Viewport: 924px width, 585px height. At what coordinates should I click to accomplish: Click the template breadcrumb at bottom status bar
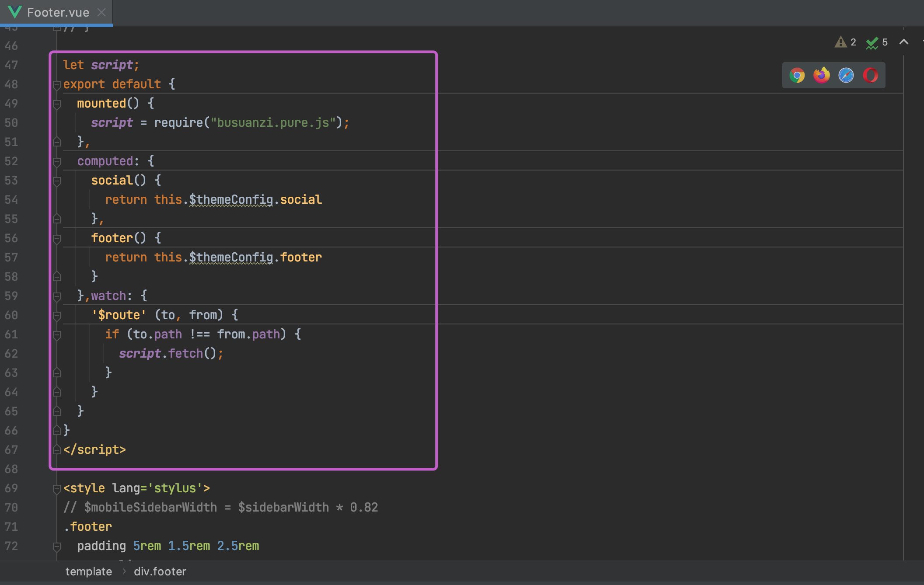[x=81, y=571]
